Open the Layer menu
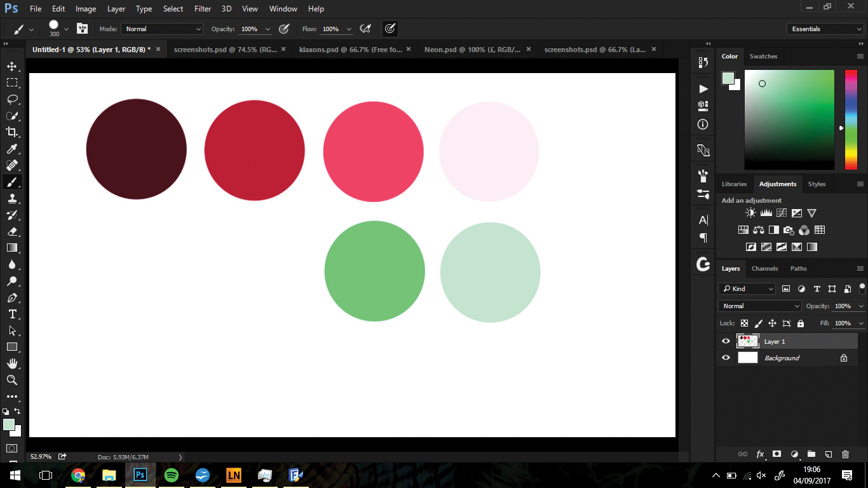This screenshot has width=868, height=488. (x=116, y=9)
